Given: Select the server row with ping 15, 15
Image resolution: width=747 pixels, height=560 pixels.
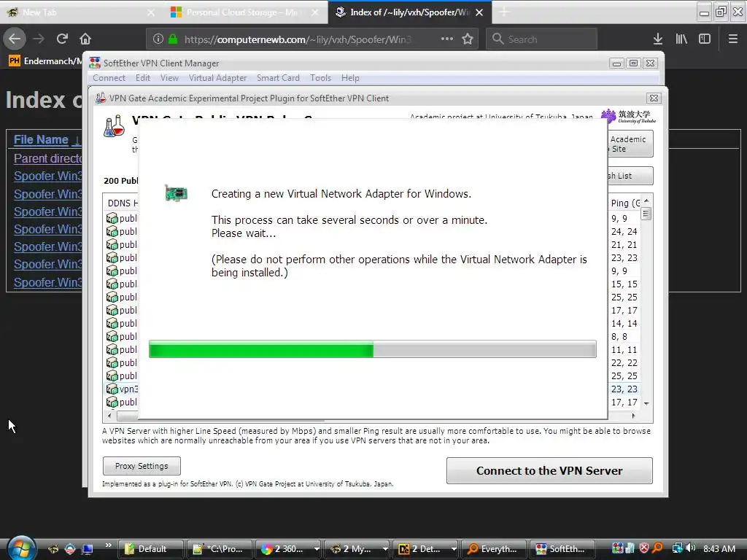Looking at the screenshot, I should (x=624, y=284).
